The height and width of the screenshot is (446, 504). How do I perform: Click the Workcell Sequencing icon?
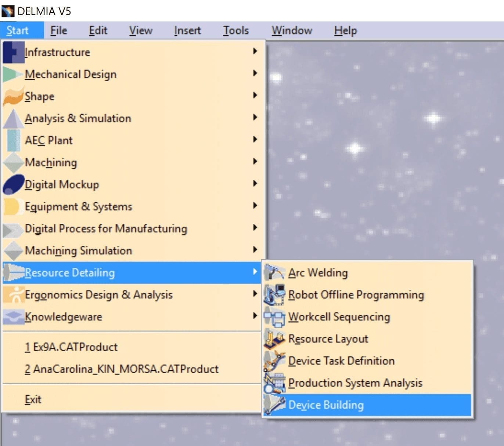[274, 318]
